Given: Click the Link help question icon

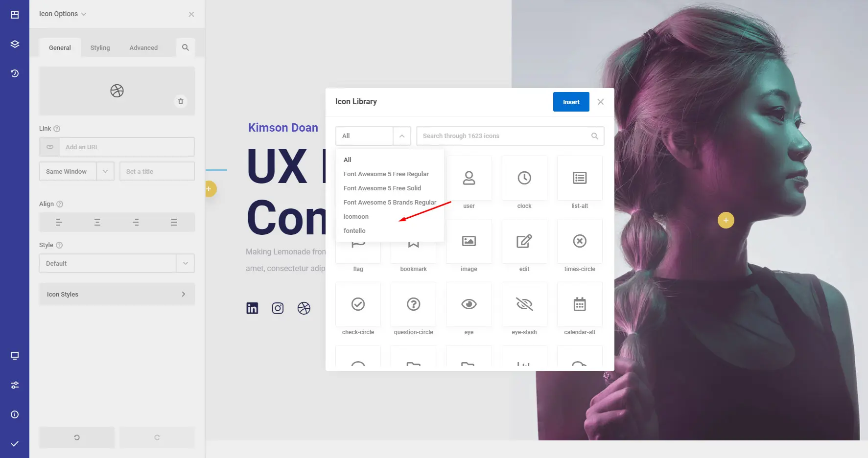Looking at the screenshot, I should click(x=57, y=129).
